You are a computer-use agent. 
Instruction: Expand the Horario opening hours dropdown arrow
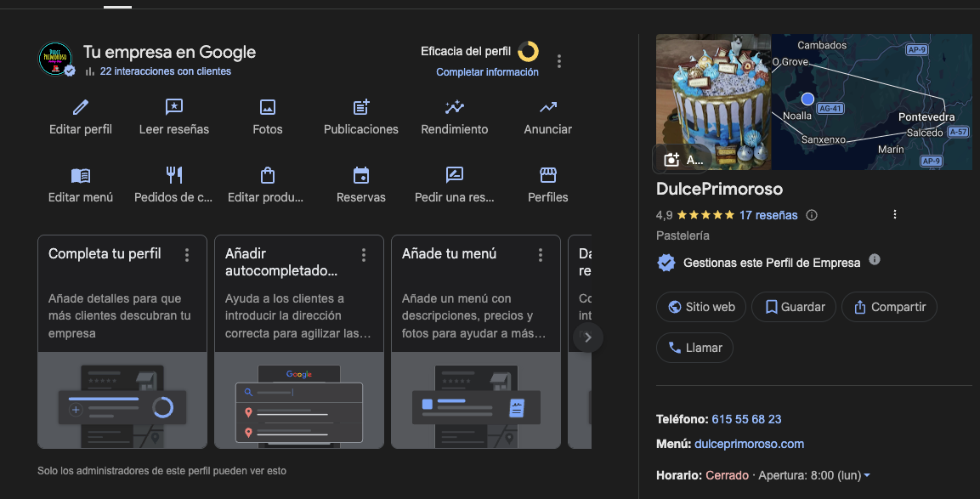tap(867, 475)
